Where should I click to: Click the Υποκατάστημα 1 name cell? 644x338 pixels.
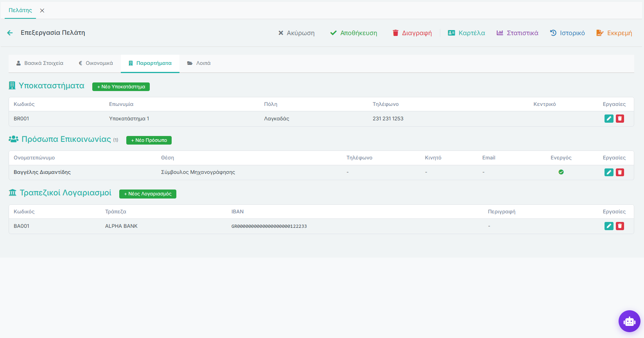(129, 119)
